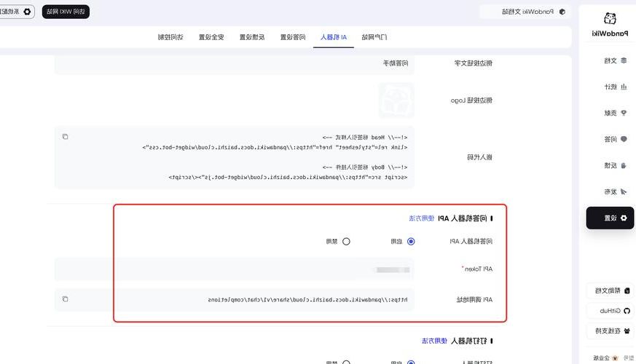This screenshot has width=636, height=364.
Task: Switch to the 反馈设置 tab
Action: (x=252, y=37)
